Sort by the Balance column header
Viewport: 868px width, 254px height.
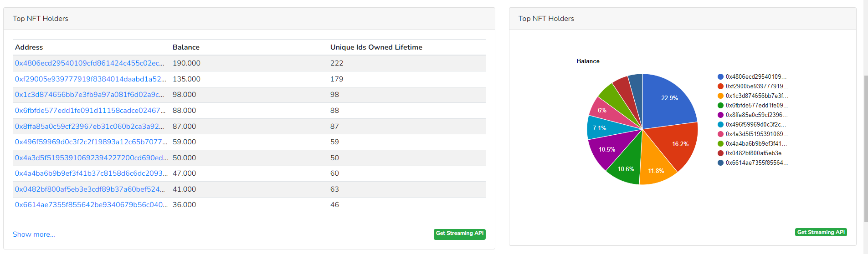(x=186, y=47)
